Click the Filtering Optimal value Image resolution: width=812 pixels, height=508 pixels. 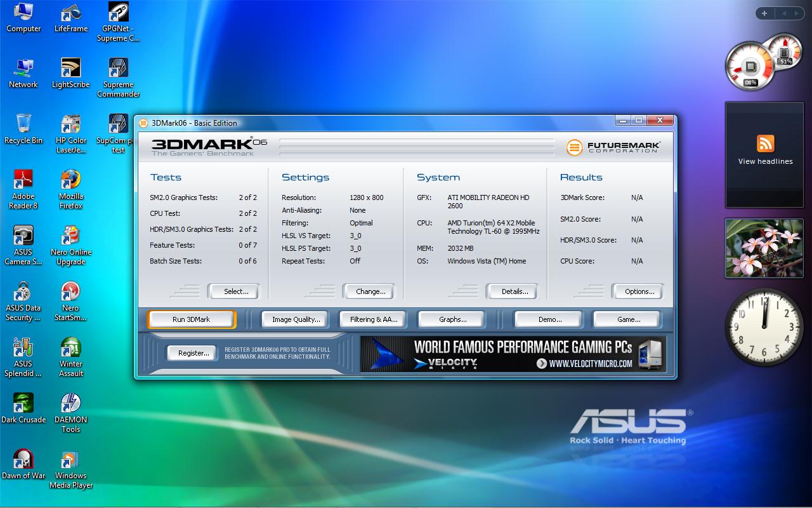(x=361, y=223)
